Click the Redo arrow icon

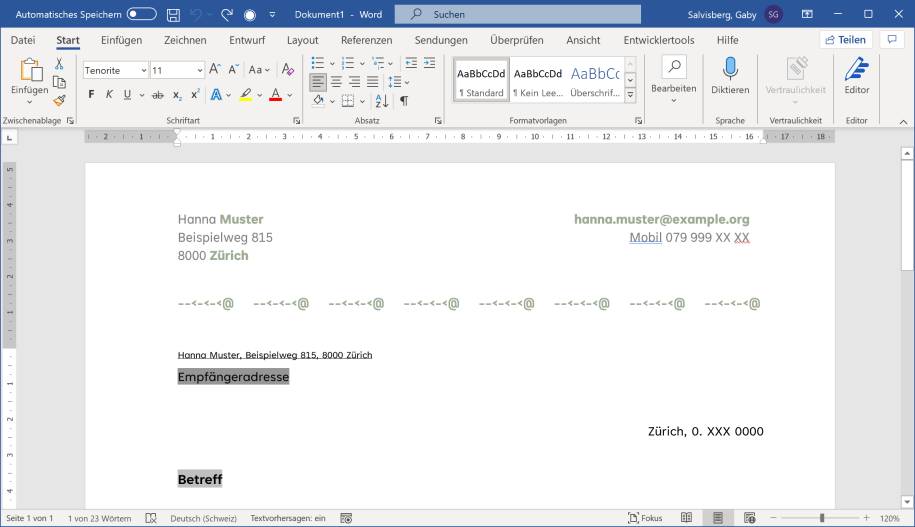pyautogui.click(x=227, y=15)
